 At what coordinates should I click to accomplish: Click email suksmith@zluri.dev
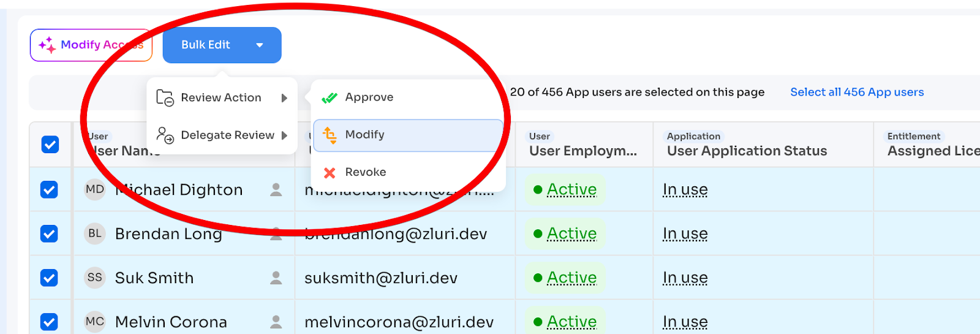click(x=381, y=278)
